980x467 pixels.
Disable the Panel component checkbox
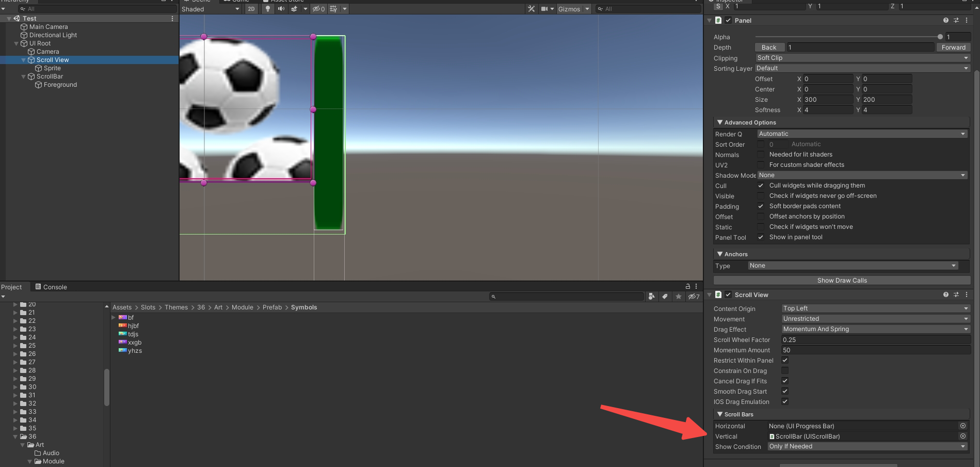click(728, 20)
